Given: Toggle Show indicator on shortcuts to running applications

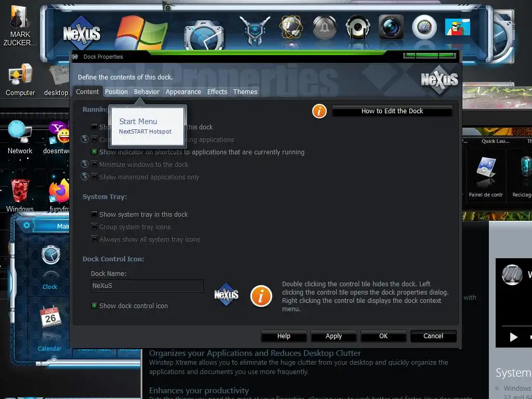Looking at the screenshot, I should pos(95,152).
